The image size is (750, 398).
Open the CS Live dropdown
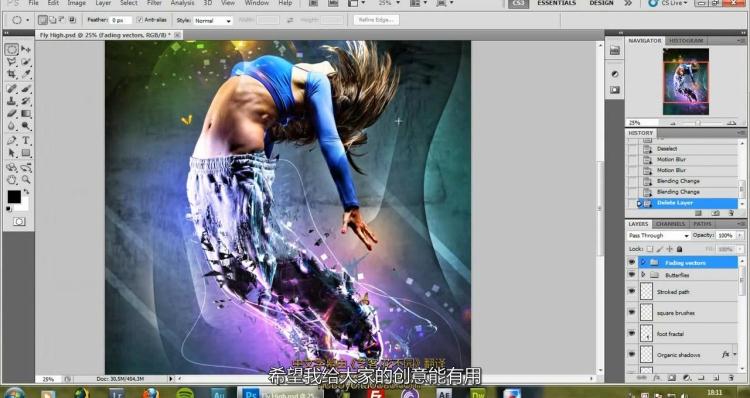(x=669, y=3)
